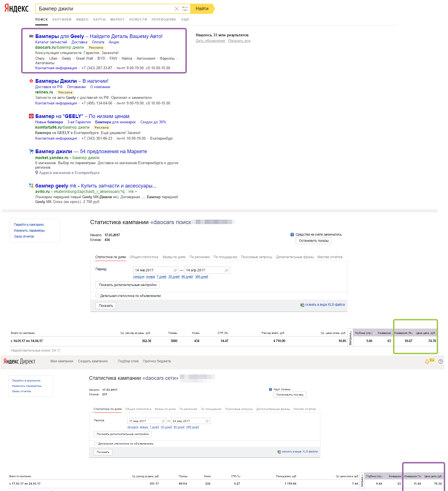Click the daocars.ru ad favicon
The width and height of the screenshot is (448, 491).
tap(31, 36)
